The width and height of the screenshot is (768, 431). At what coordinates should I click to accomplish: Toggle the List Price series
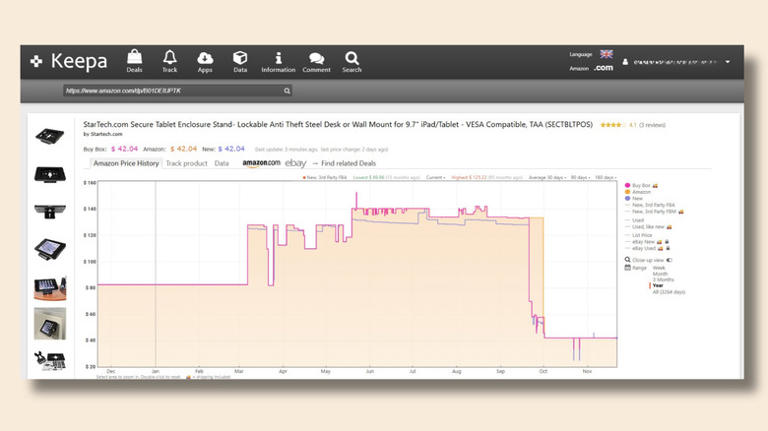pos(639,235)
